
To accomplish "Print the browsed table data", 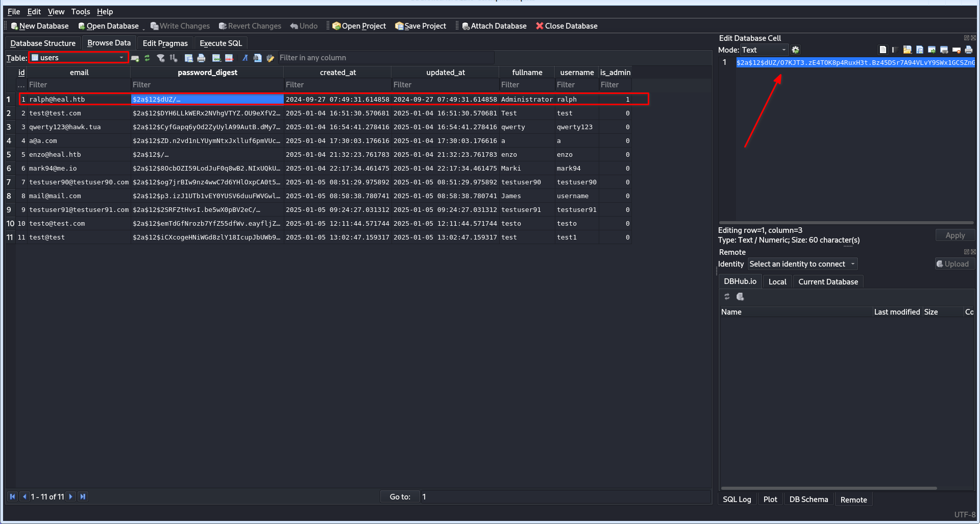I will pos(201,58).
